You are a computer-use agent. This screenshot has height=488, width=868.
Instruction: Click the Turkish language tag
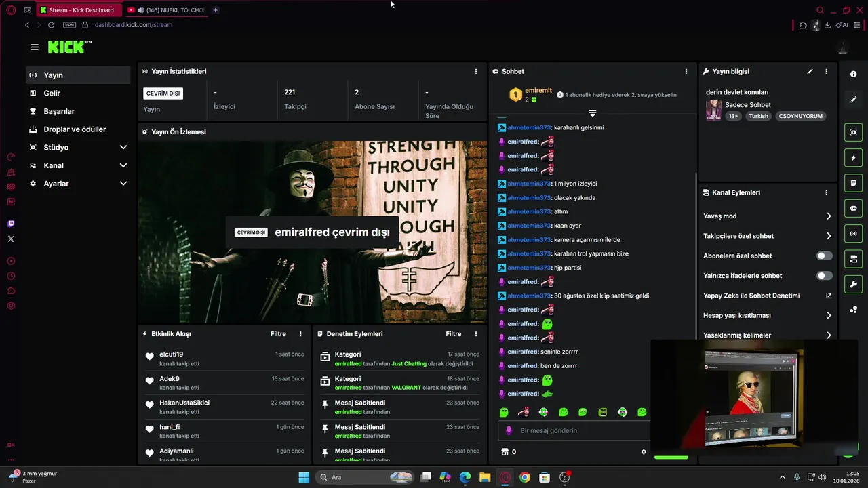(759, 116)
